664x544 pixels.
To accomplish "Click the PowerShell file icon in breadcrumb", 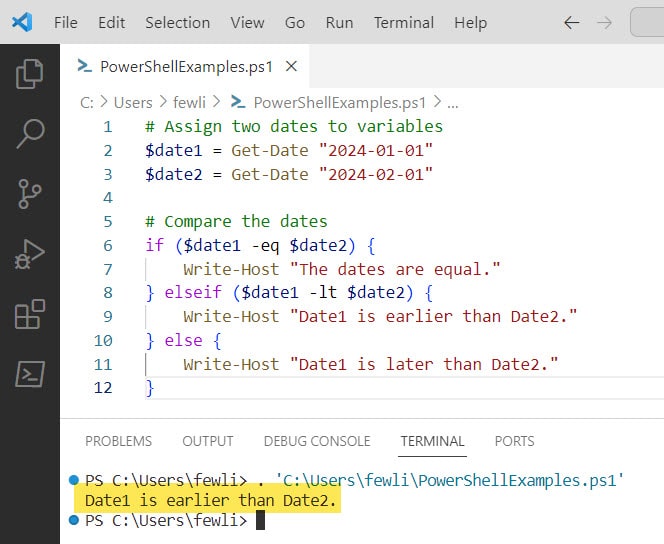I will [238, 102].
